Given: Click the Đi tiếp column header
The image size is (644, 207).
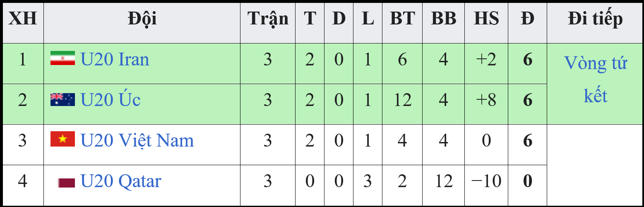Looking at the screenshot, I should pos(595,19).
